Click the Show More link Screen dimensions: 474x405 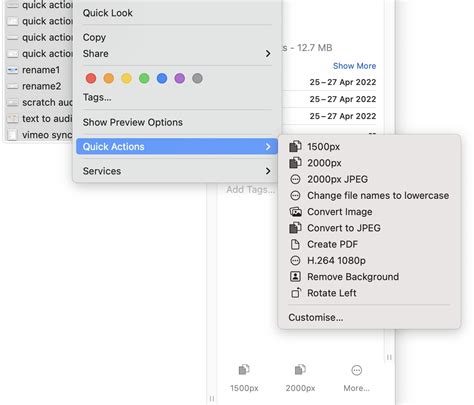(x=354, y=66)
